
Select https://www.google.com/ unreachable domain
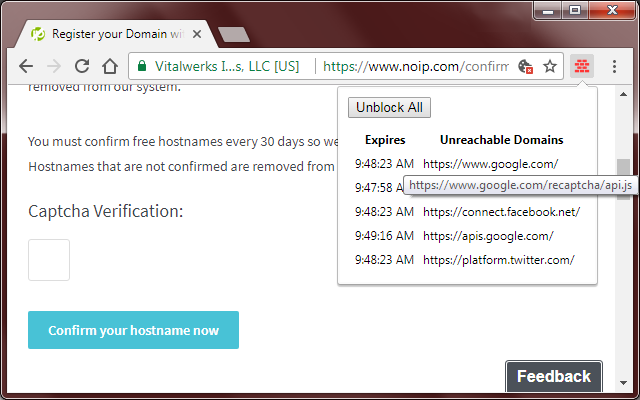(490, 164)
